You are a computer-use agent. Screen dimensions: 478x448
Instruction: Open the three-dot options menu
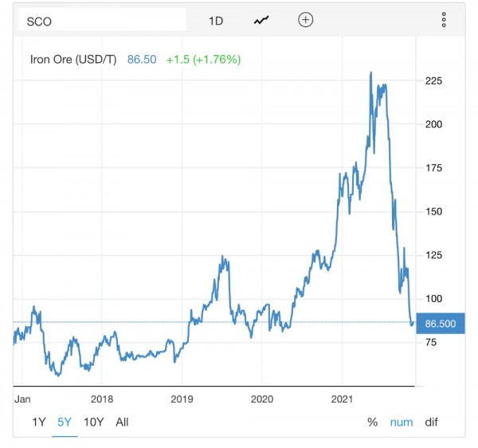[x=444, y=20]
